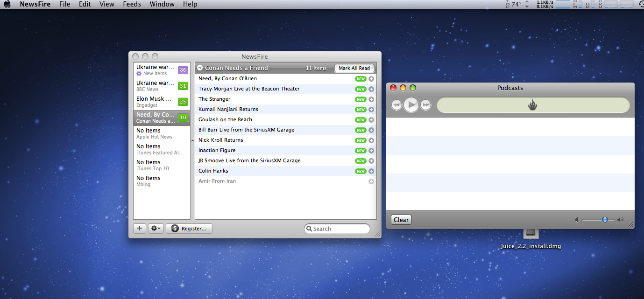This screenshot has width=644, height=299.
Task: Open the Help menu
Action: pyautogui.click(x=190, y=4)
